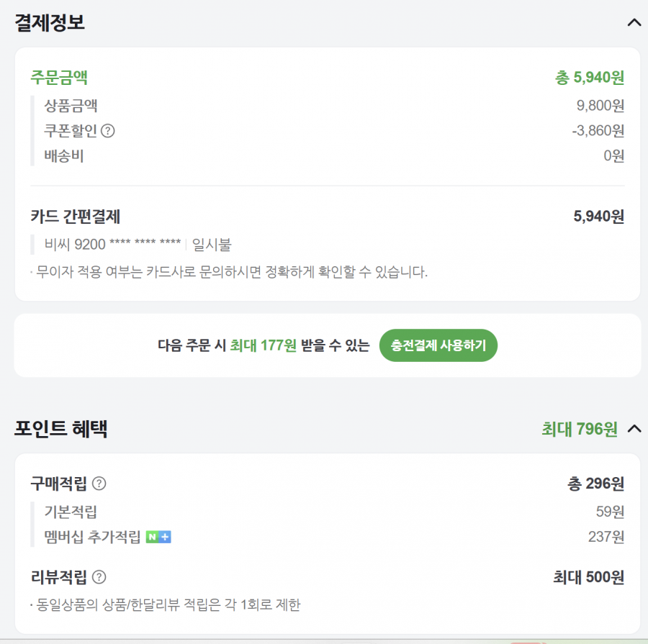Click the 멤버십 추가적립 label
The height and width of the screenshot is (644, 648).
tap(92, 538)
